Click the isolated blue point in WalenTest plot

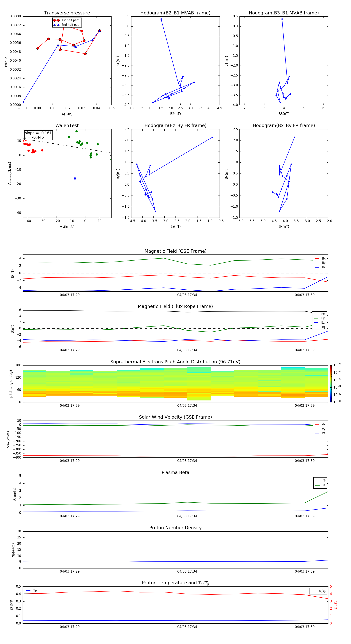[x=75, y=179]
